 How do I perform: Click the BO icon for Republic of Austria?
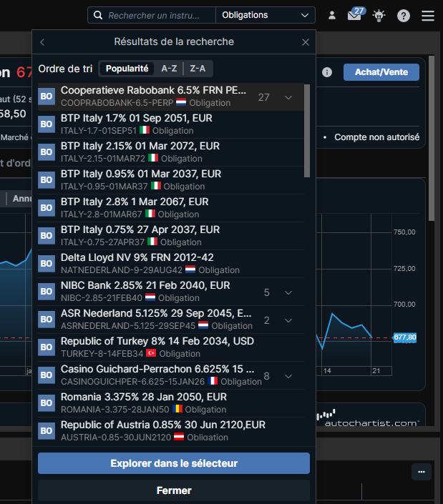click(x=47, y=431)
